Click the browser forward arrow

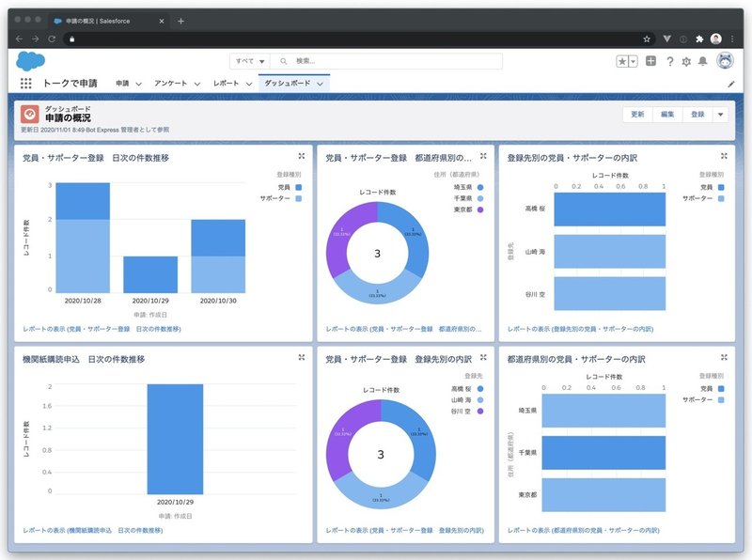tap(36, 39)
